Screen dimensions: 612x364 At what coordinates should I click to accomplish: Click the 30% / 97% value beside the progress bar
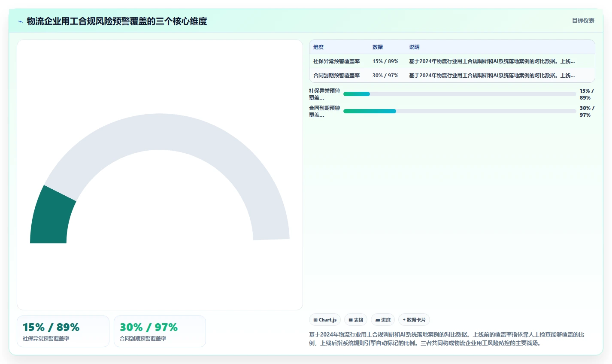click(x=587, y=112)
